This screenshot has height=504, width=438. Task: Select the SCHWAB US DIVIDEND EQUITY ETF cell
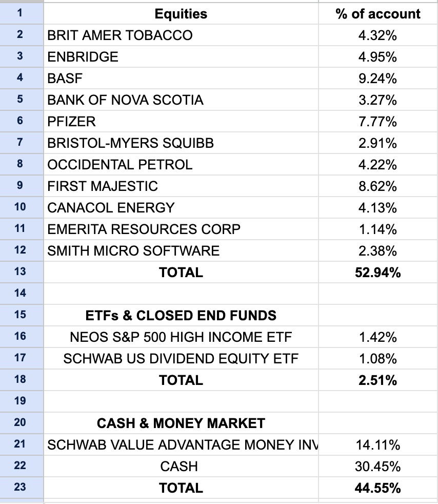click(181, 358)
